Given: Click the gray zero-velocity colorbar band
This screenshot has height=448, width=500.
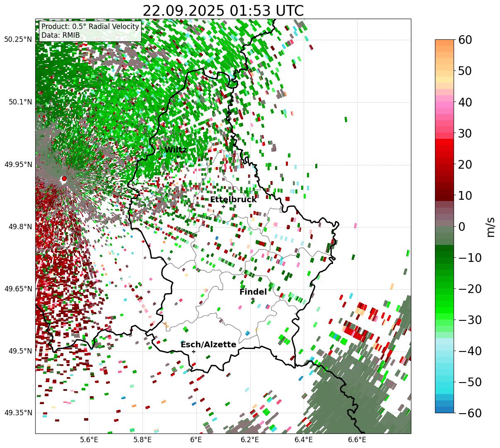Looking at the screenshot, I should click(444, 226).
